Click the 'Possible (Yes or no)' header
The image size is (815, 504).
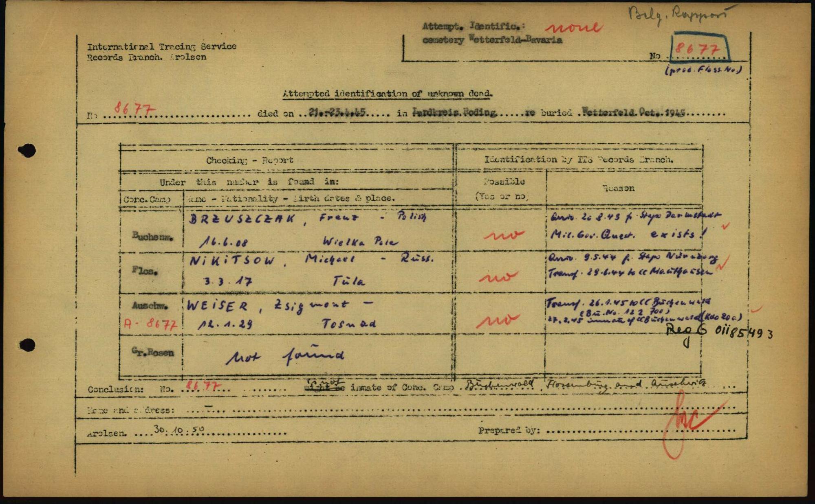click(x=502, y=189)
